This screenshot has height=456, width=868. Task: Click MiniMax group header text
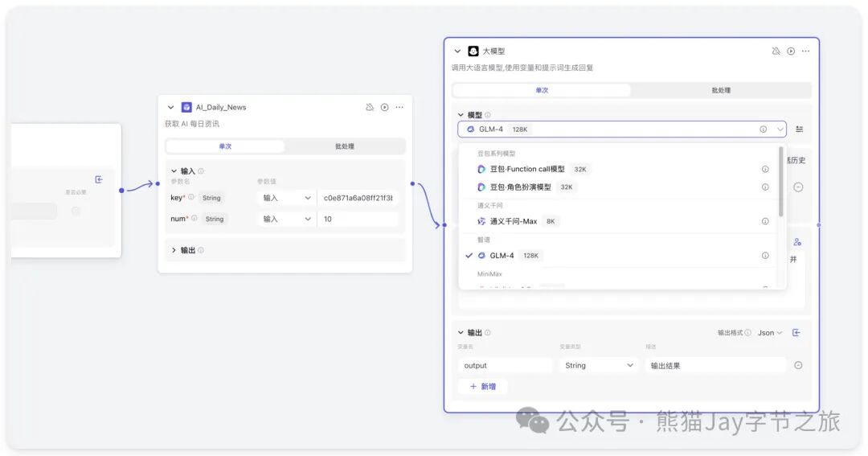(489, 273)
